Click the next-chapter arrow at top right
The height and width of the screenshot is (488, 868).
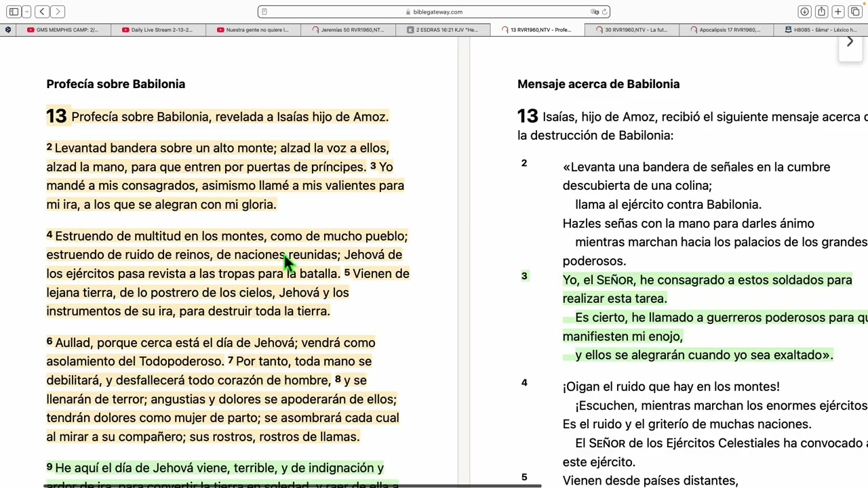[850, 42]
